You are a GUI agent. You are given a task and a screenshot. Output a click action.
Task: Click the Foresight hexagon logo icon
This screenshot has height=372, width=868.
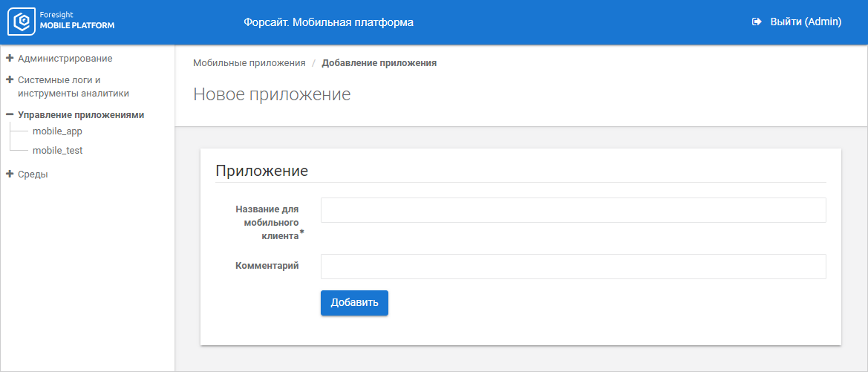(x=22, y=22)
